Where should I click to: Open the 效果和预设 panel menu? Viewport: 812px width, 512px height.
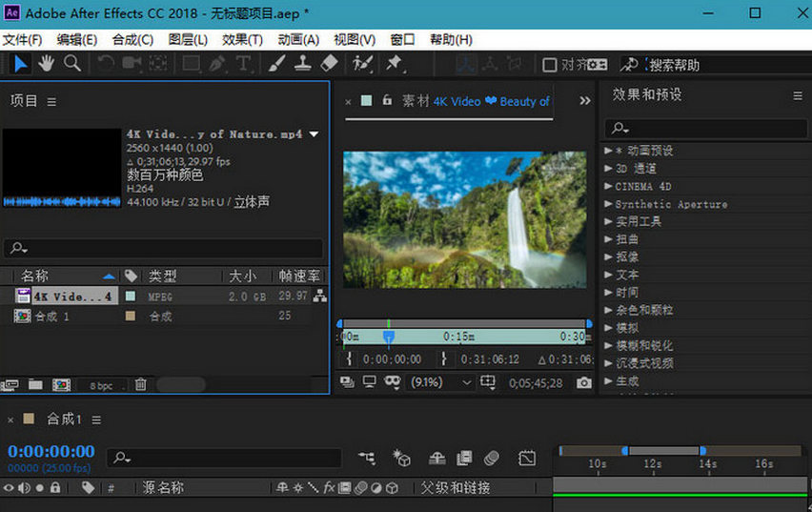[x=798, y=96]
